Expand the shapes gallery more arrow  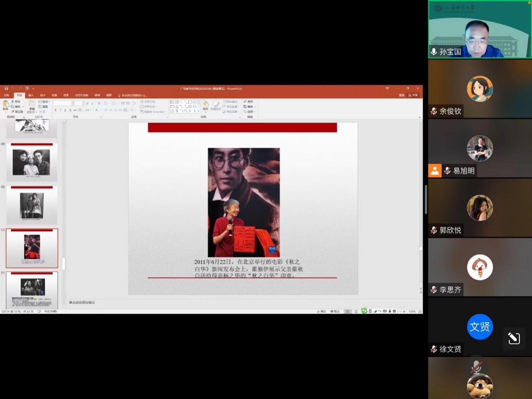[198, 111]
